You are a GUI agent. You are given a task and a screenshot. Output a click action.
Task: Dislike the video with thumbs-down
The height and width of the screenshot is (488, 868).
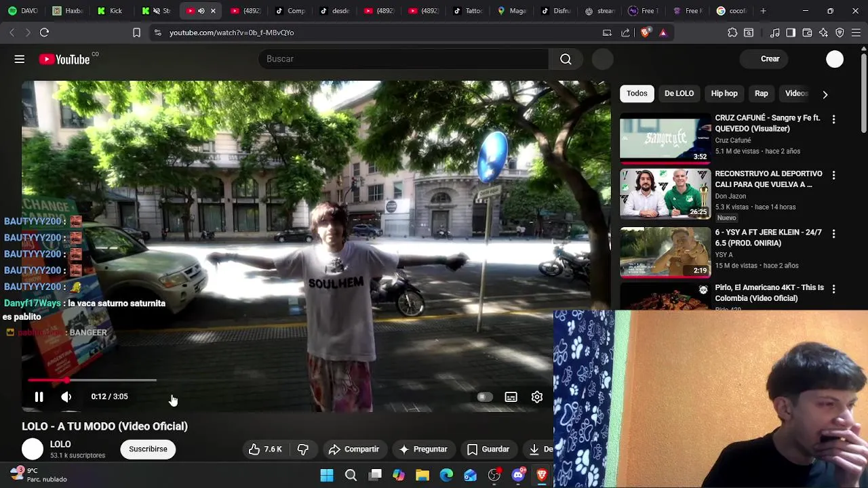pos(302,449)
